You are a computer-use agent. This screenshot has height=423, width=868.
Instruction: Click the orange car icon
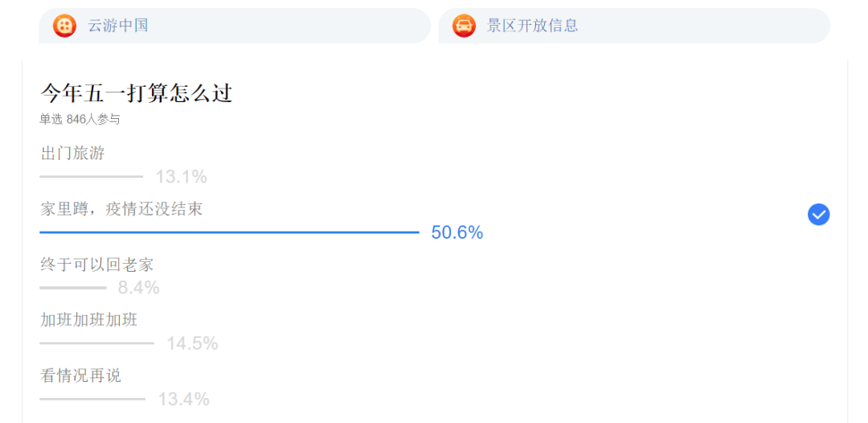(x=464, y=26)
